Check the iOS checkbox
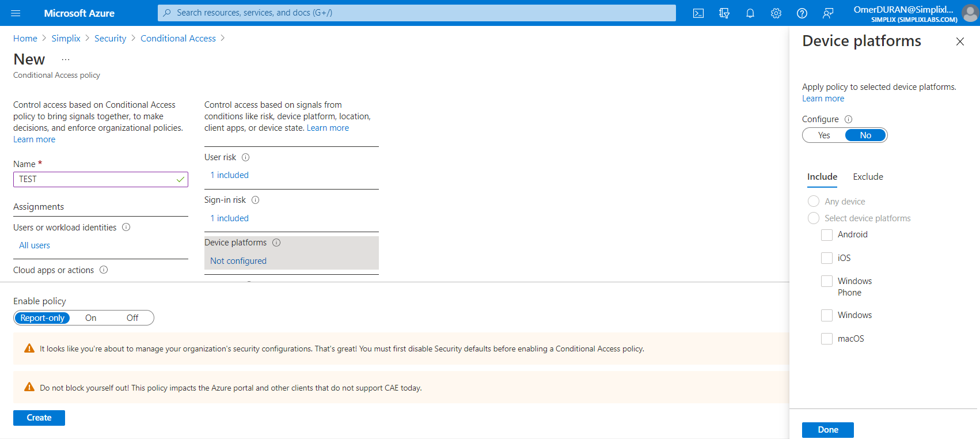 (827, 258)
